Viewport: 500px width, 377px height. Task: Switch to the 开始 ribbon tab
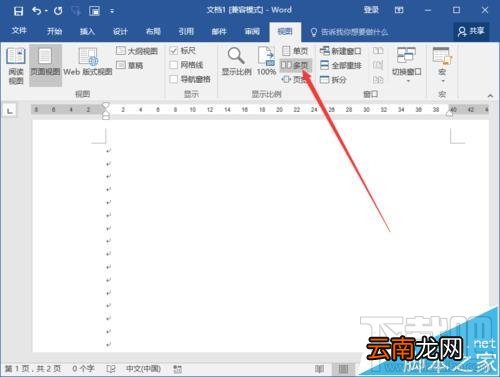(x=54, y=31)
